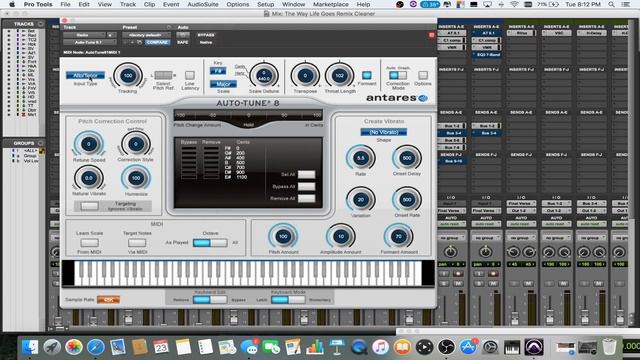Screen dimensions: 640x360
Task: Open iBooks orange icon in Dock
Action: coord(402,347)
